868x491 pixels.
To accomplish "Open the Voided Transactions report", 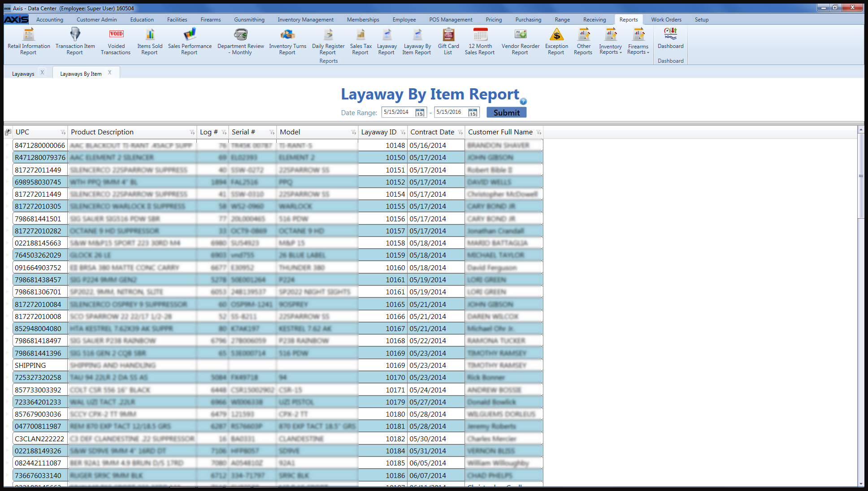I will click(116, 41).
